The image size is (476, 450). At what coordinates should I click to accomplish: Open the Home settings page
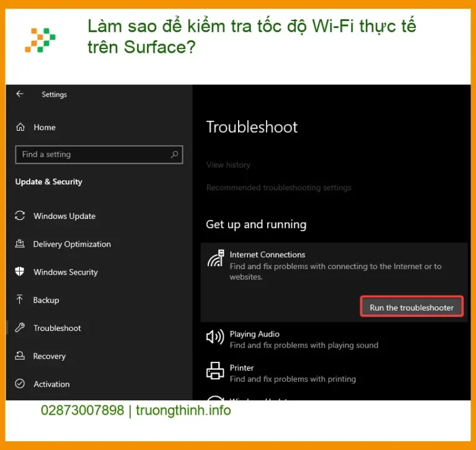coord(45,127)
